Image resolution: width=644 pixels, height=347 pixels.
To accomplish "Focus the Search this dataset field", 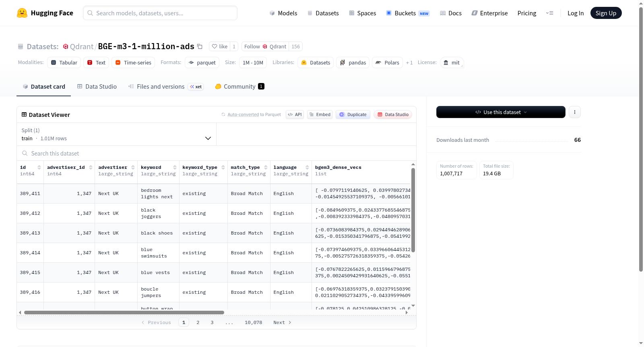I will point(217,153).
